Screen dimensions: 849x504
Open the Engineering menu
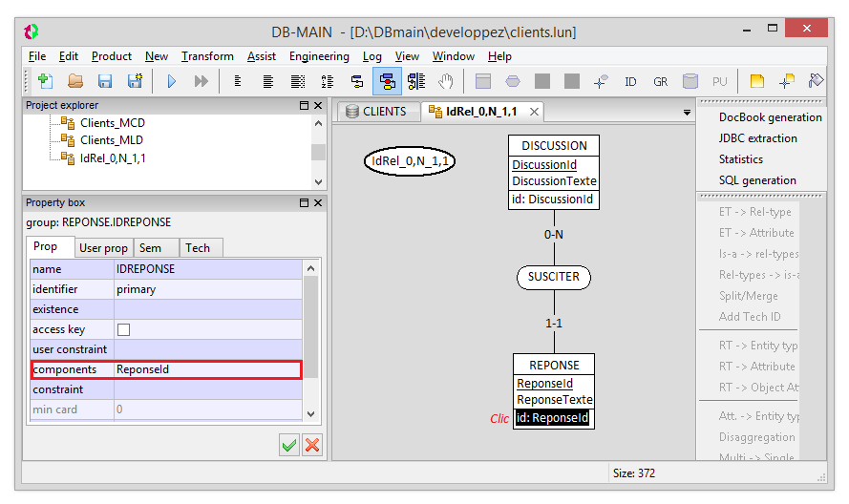(319, 56)
